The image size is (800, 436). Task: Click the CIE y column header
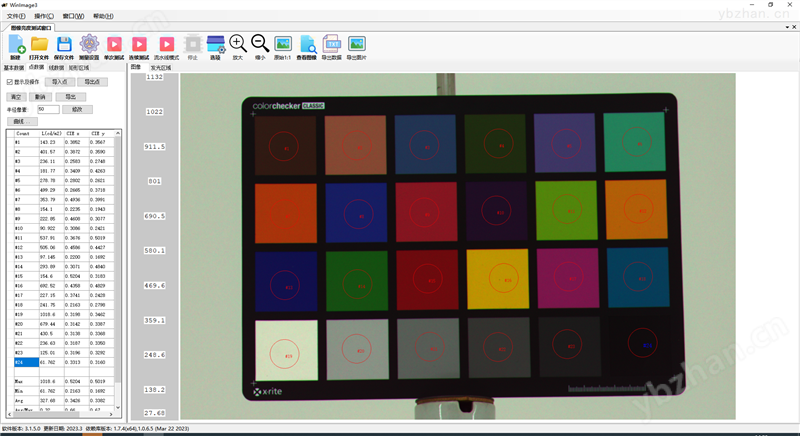(102, 133)
